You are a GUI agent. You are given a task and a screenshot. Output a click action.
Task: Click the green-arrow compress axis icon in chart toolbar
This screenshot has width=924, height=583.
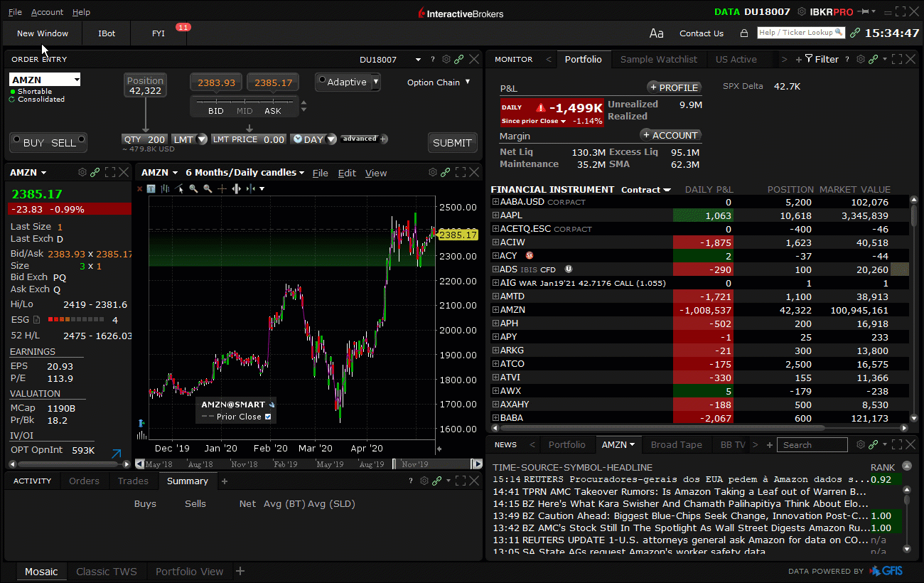coord(251,188)
